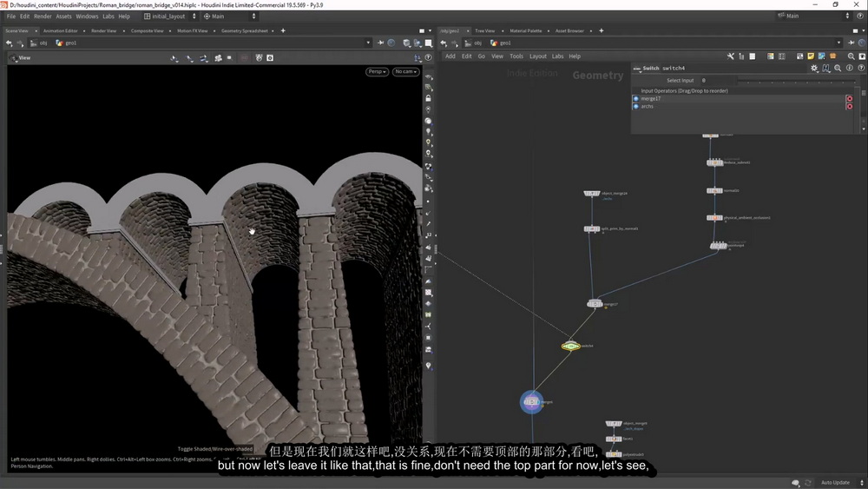
Task: Go back in network editor path history
Action: (443, 43)
